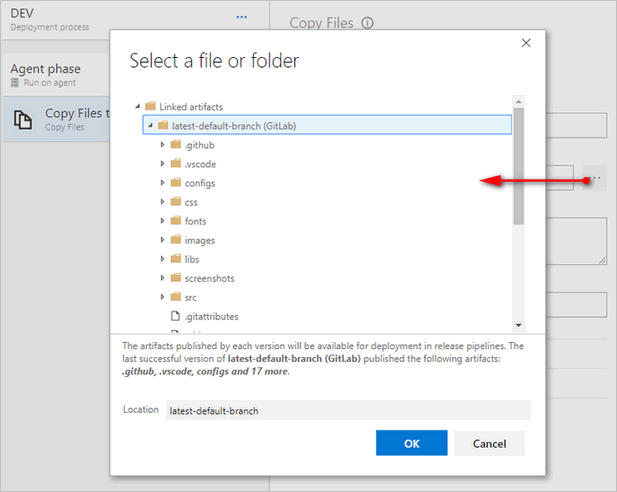The width and height of the screenshot is (617, 492).
Task: Click the Copy Files task icon
Action: coord(22,120)
